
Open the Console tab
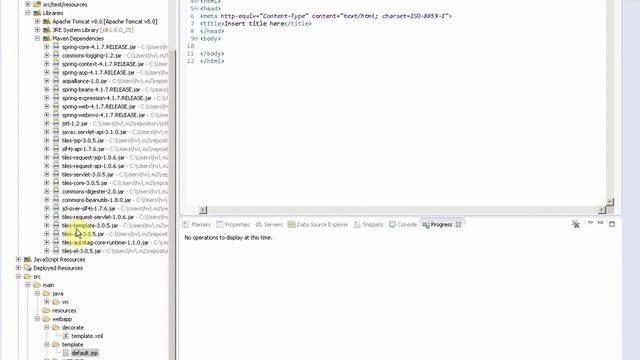tap(402, 224)
